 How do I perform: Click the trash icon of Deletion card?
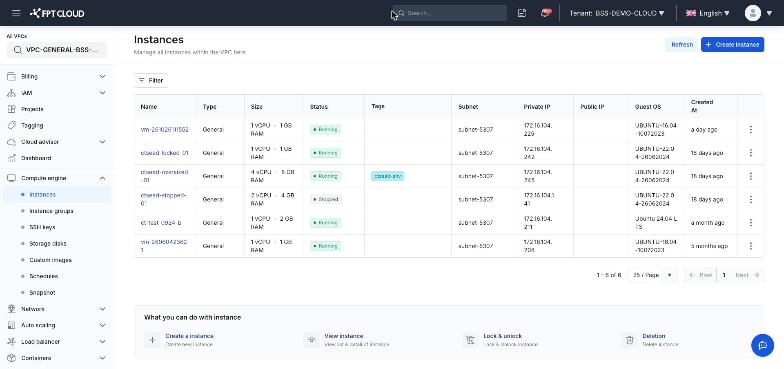[630, 340]
